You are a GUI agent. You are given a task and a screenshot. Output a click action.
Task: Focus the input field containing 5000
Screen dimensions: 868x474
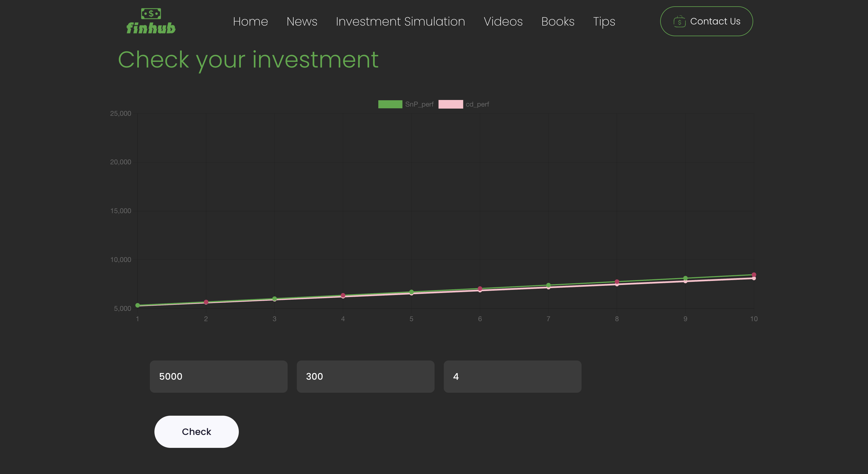[218, 376]
